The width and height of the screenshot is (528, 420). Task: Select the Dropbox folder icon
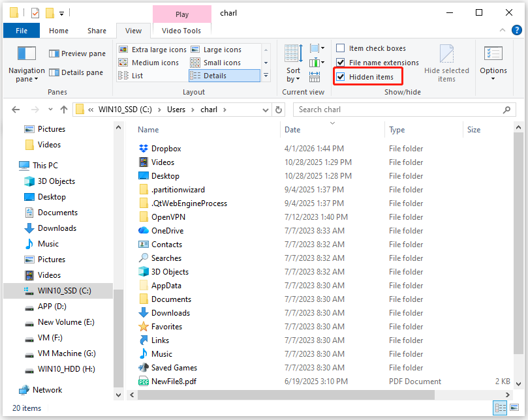(144, 149)
